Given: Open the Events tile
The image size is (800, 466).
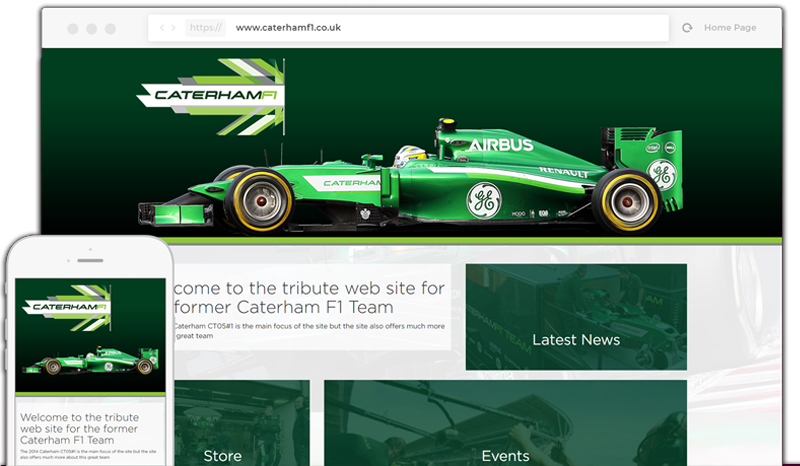Looking at the screenshot, I should pyautogui.click(x=505, y=423).
